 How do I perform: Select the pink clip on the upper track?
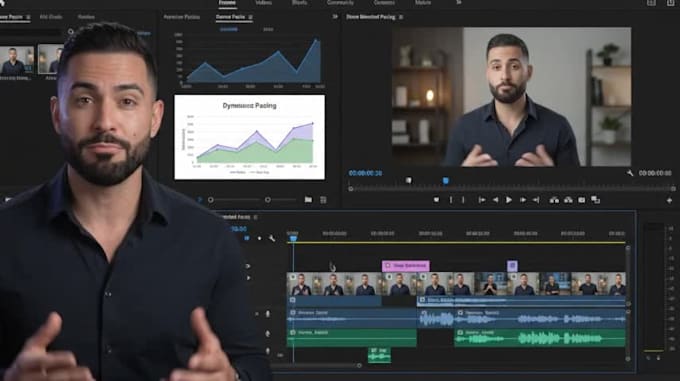click(405, 266)
